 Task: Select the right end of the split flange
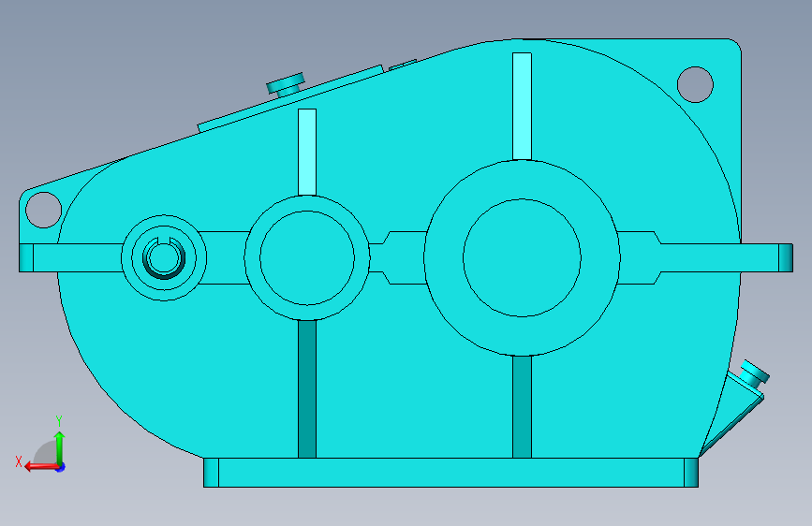coord(786,257)
